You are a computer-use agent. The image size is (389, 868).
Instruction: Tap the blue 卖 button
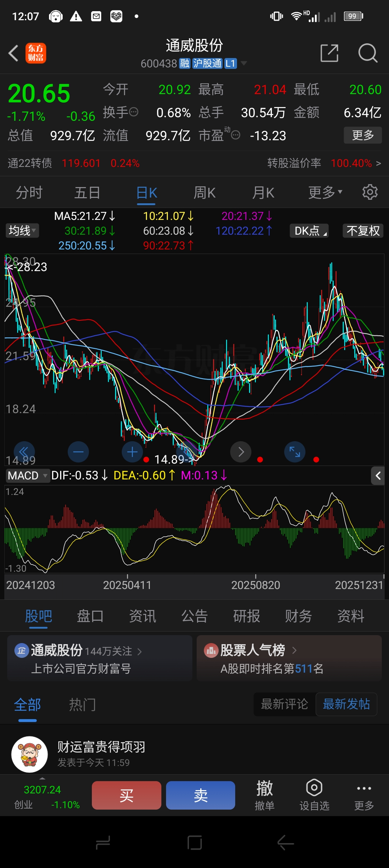click(201, 795)
